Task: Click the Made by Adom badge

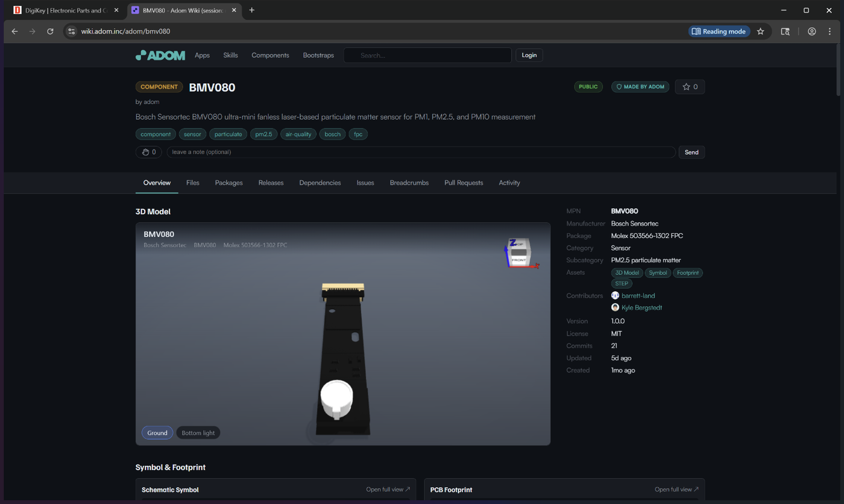Action: 640,87
